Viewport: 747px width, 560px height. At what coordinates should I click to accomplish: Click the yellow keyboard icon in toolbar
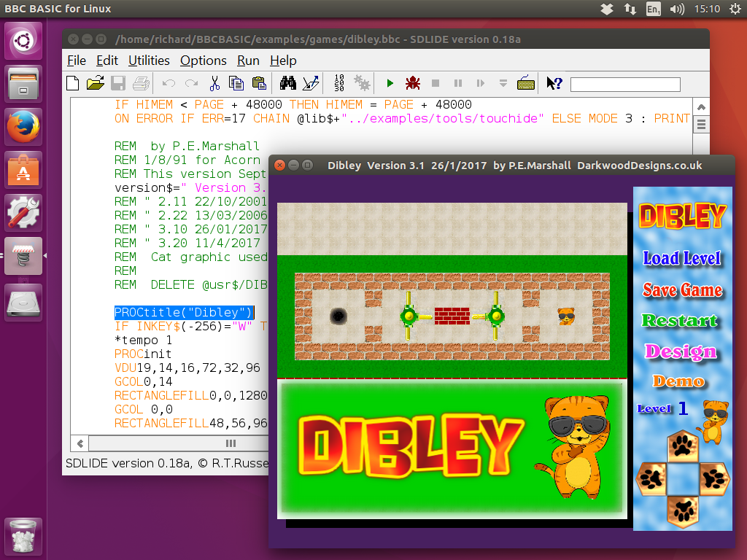[x=526, y=83]
